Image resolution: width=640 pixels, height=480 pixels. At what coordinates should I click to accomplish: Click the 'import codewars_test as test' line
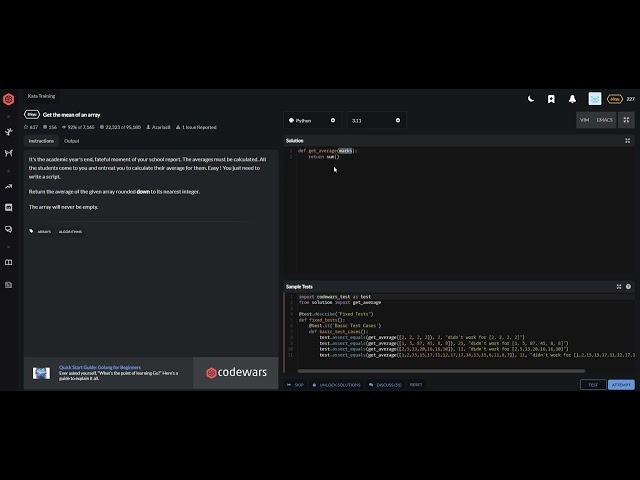coord(335,297)
